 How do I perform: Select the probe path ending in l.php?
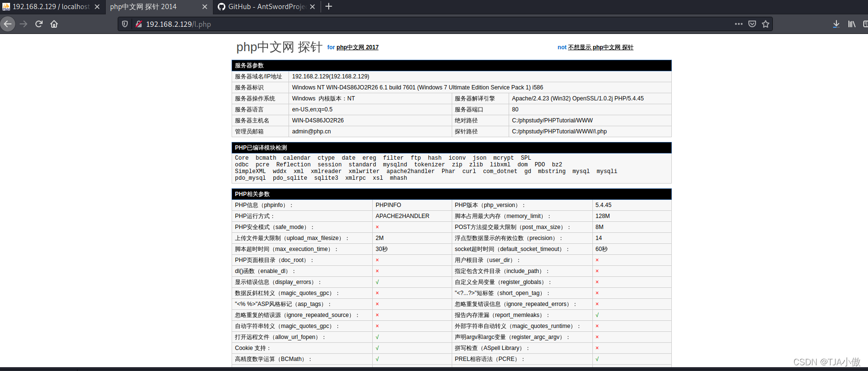[x=559, y=131]
